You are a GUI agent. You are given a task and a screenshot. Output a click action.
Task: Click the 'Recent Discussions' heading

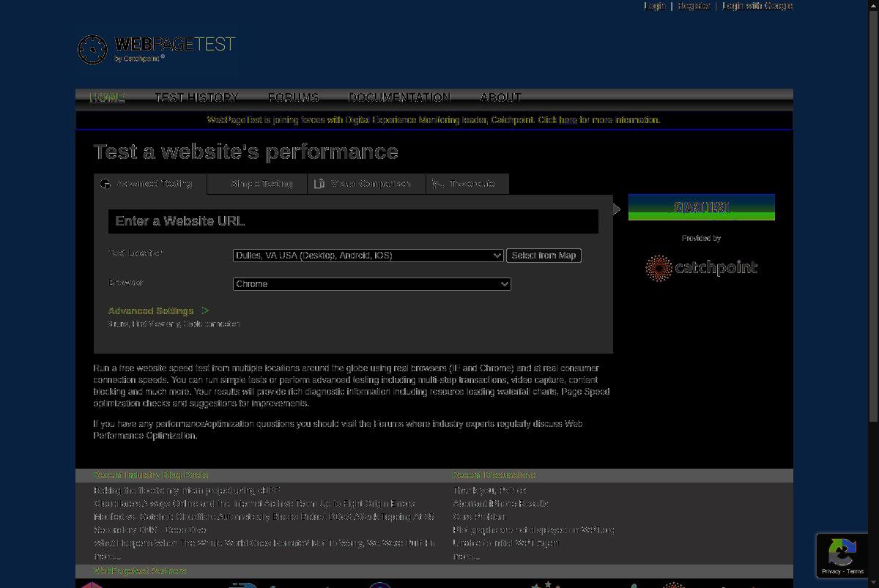pos(494,475)
